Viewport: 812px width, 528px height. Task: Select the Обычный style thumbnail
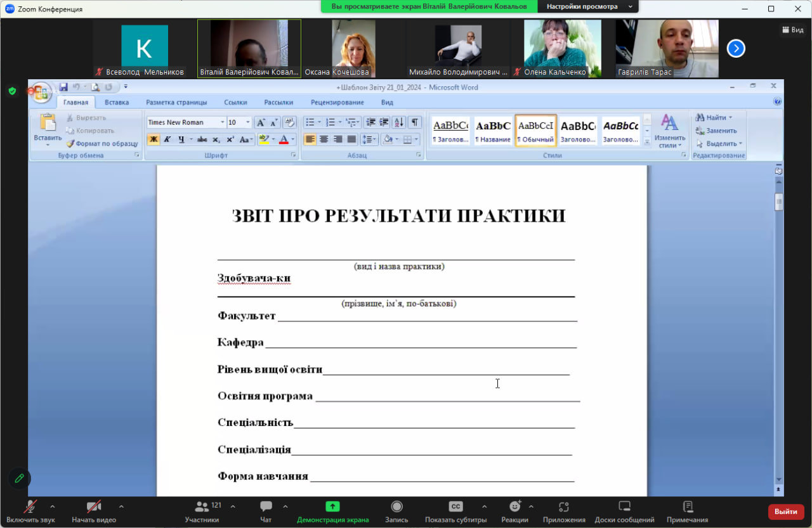tap(535, 131)
